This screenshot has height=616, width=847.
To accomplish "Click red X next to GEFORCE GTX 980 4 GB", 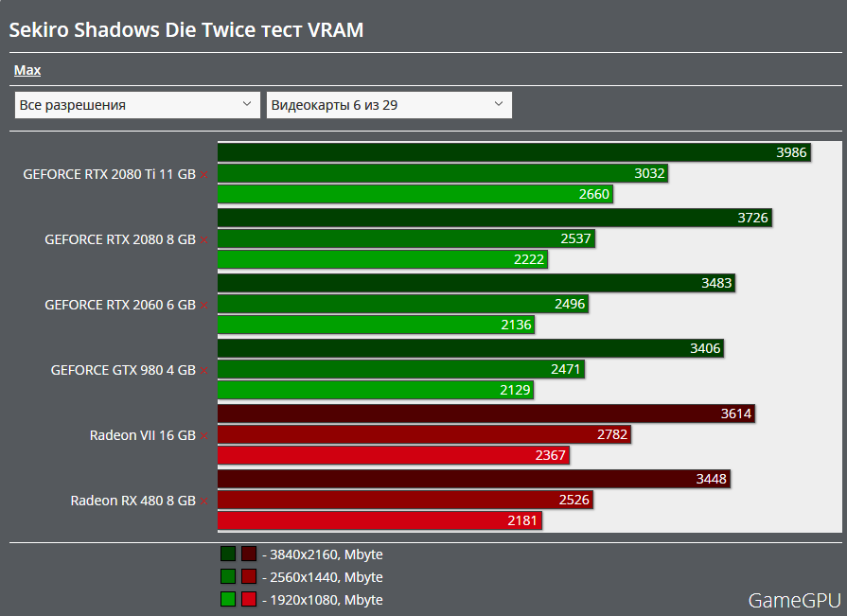I will pyautogui.click(x=203, y=371).
